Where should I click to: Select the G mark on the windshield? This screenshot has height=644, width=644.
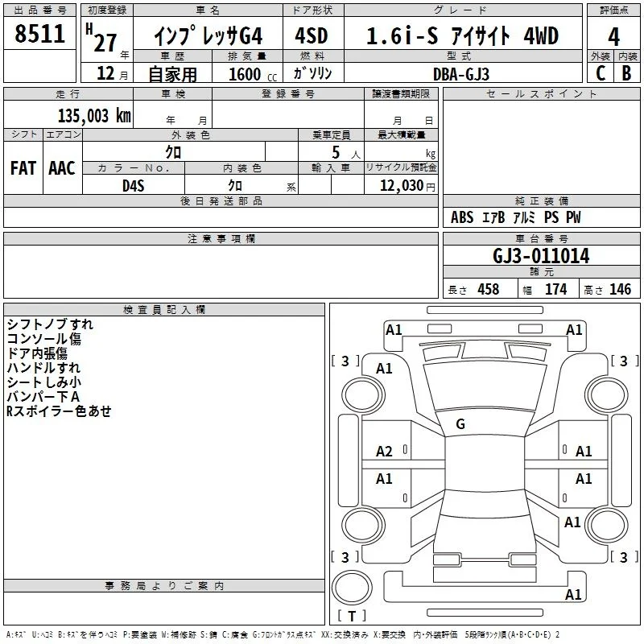point(460,424)
